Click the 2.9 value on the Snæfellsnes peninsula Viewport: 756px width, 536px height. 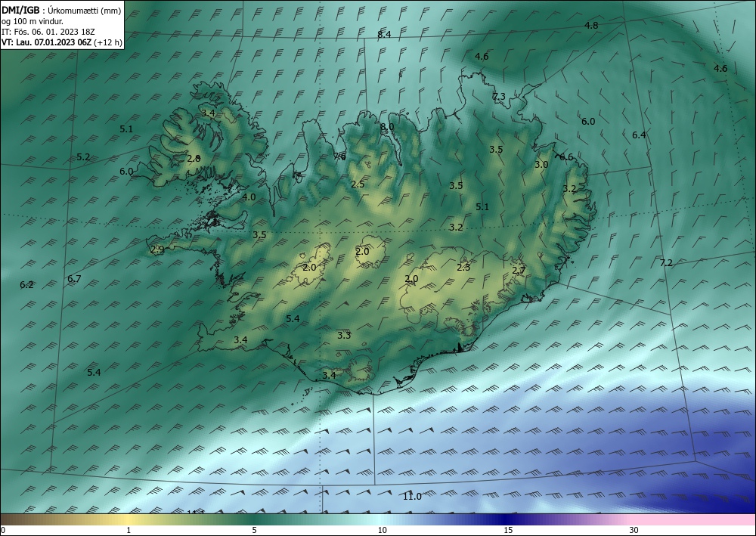[158, 249]
